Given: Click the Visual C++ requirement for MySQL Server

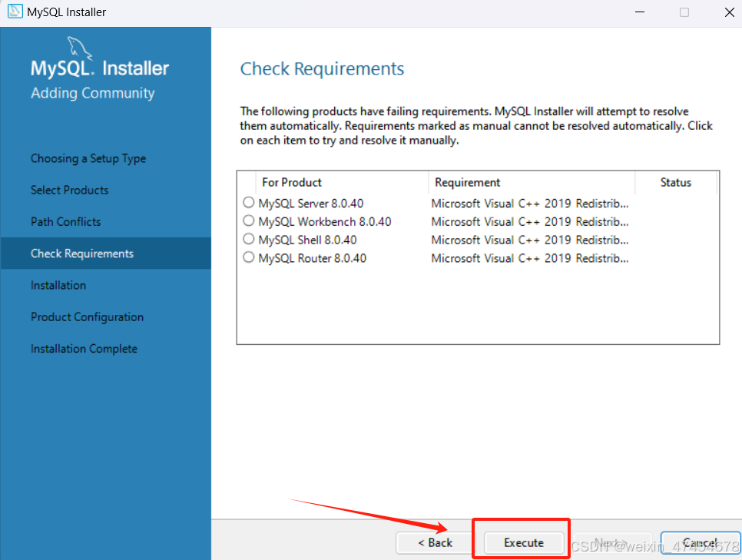Looking at the screenshot, I should pyautogui.click(x=530, y=204).
